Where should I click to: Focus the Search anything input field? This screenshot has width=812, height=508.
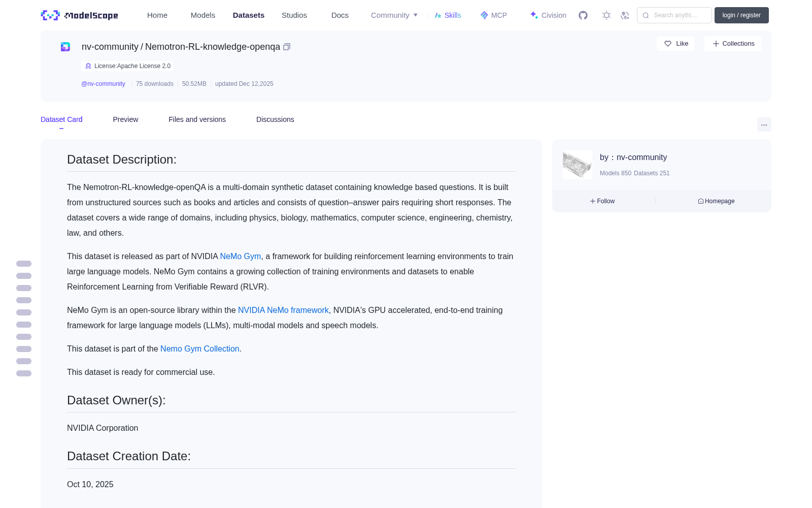point(674,15)
